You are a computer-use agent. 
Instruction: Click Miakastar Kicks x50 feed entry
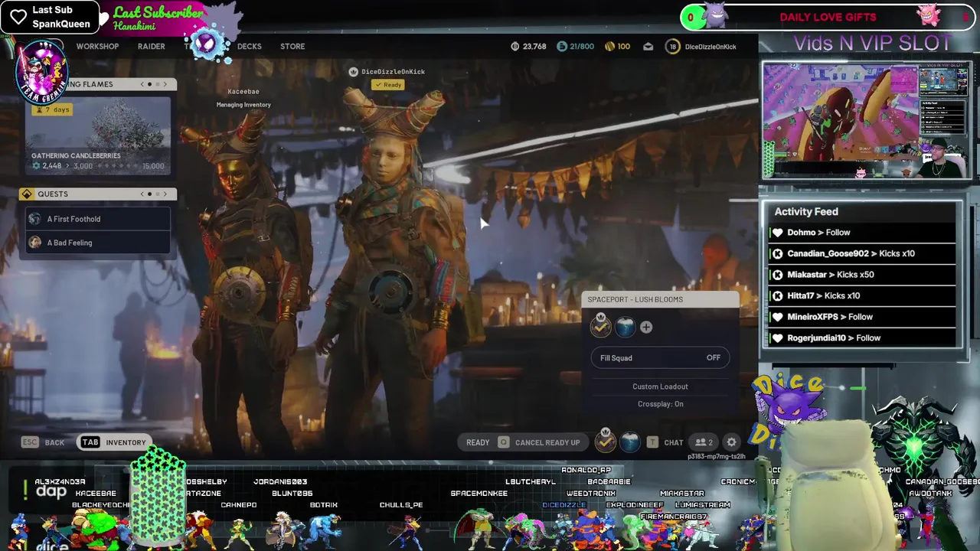[x=863, y=275]
